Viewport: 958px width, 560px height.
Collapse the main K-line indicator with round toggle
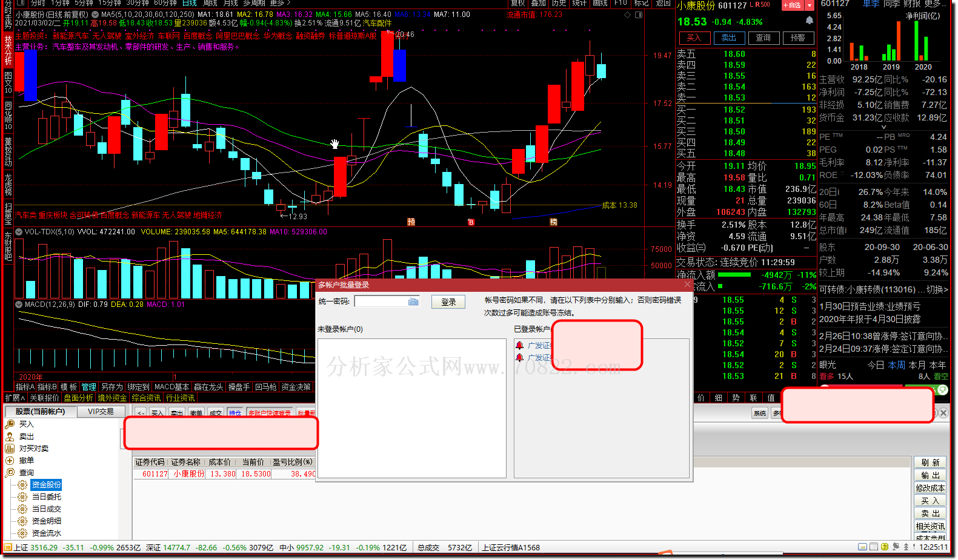click(x=95, y=15)
